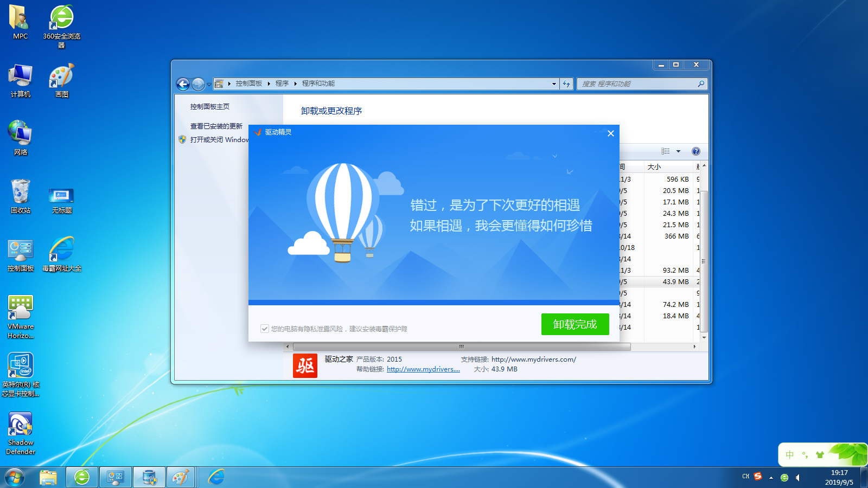The image size is (868, 488).
Task: Select the 回收站 desktop icon
Action: point(21,196)
